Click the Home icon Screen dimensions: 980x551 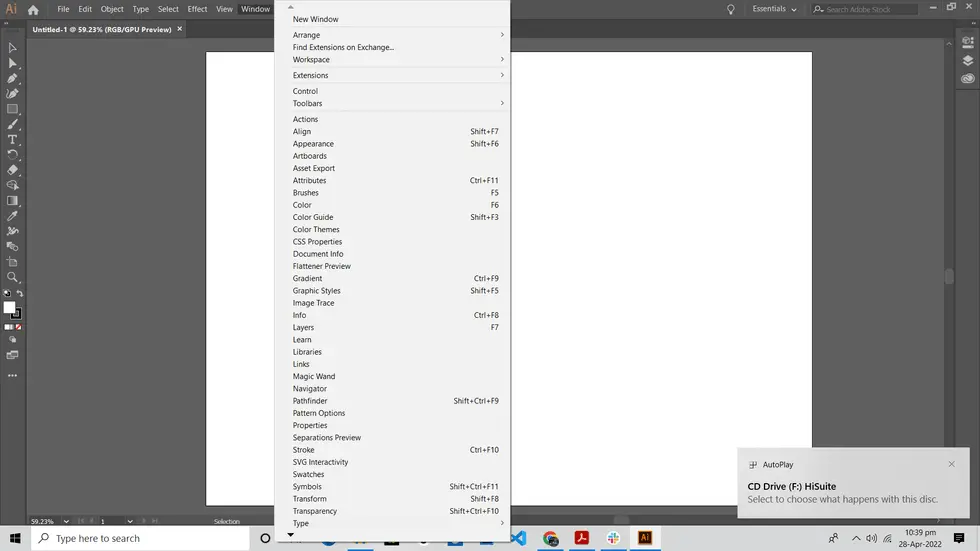(x=33, y=10)
